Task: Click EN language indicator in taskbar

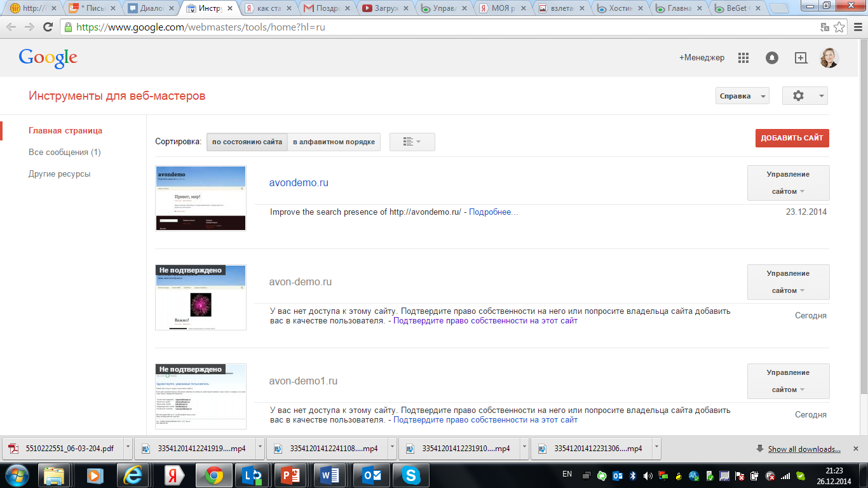Action: [x=567, y=474]
